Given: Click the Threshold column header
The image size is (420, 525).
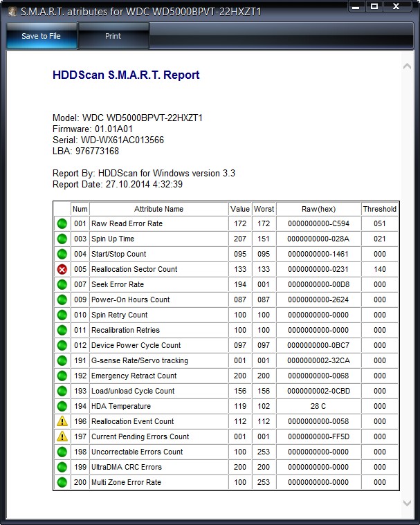Looking at the screenshot, I should [x=380, y=210].
